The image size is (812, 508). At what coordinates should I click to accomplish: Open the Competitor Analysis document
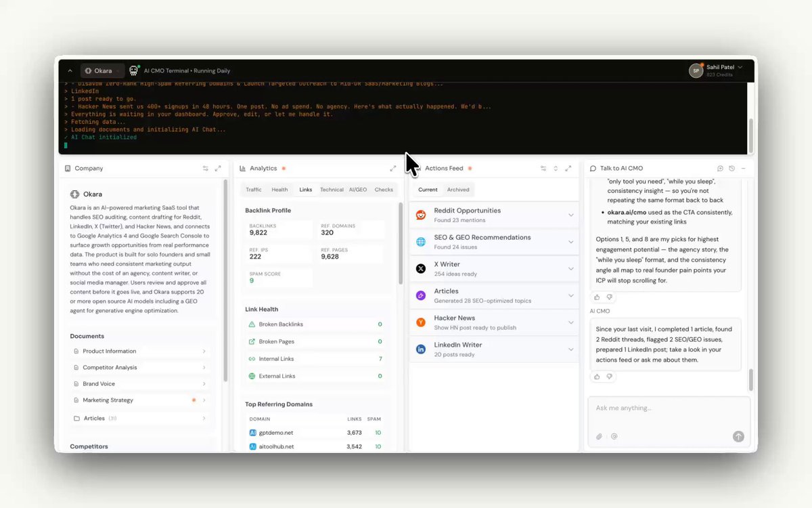click(x=140, y=367)
